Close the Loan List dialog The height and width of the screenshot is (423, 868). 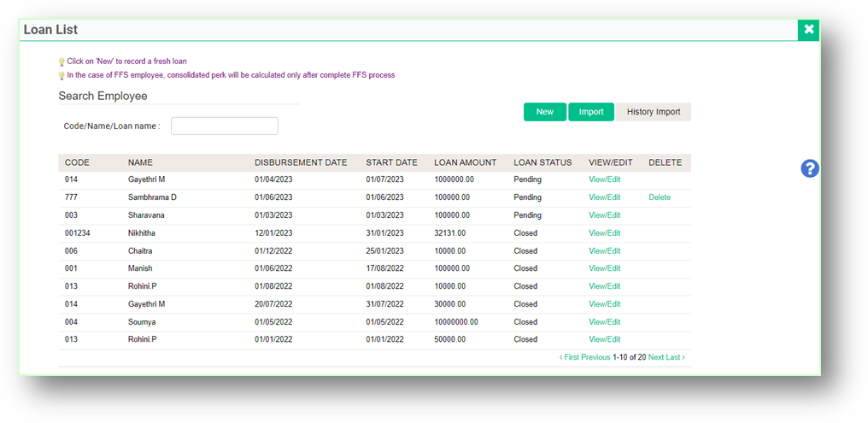[809, 29]
